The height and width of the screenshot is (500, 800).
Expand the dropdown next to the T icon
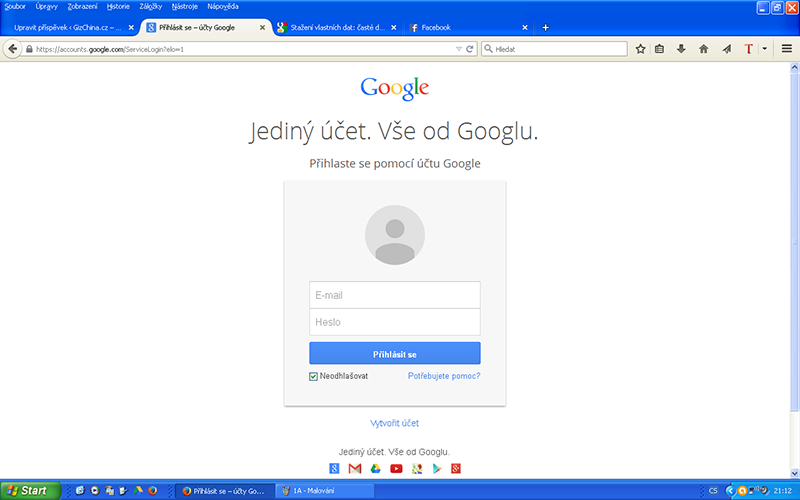[764, 49]
